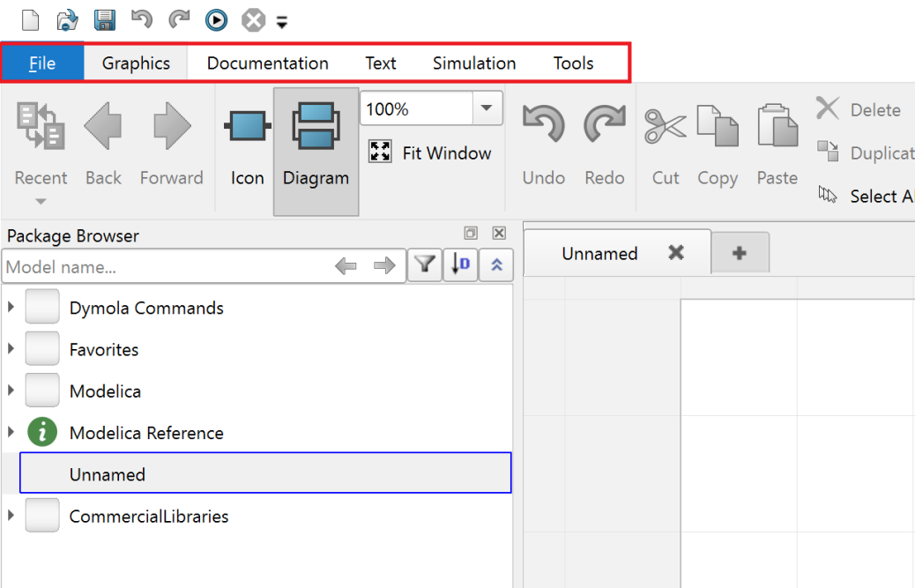Select Favorites in package browser
915x588 pixels.
[x=104, y=349]
